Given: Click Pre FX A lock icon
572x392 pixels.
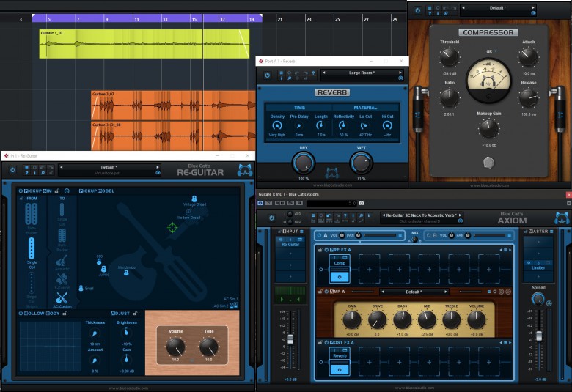Looking at the screenshot, I should coord(320,250).
